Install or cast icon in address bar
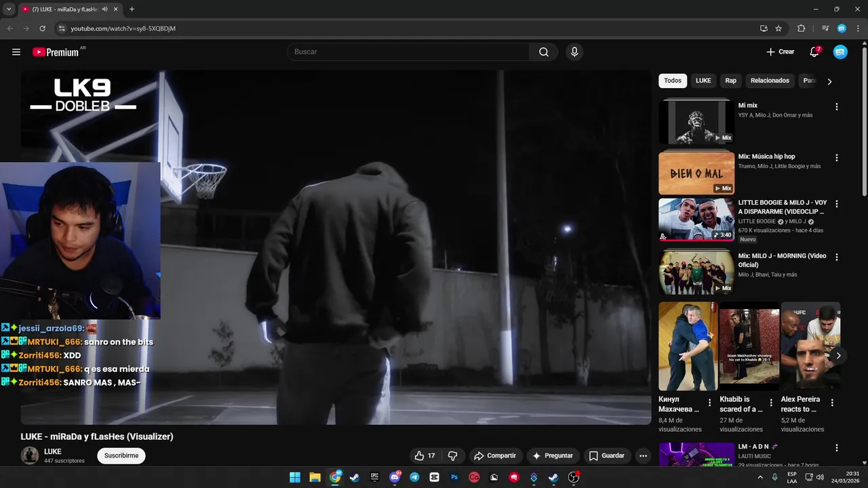Screen dimensions: 868x488 click(764, 28)
